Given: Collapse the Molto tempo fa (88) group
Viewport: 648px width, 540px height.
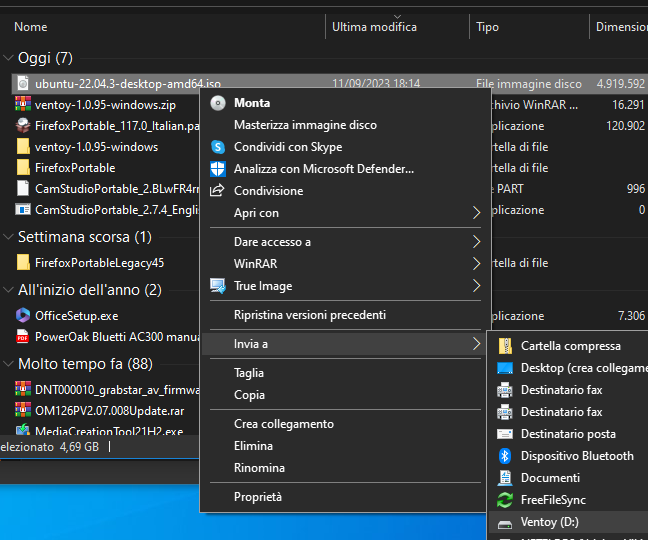Looking at the screenshot, I should [x=8, y=364].
